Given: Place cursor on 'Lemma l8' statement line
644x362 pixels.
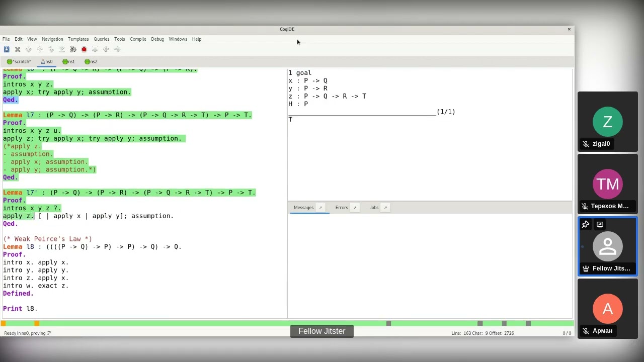Looking at the screenshot, I should point(92,247).
